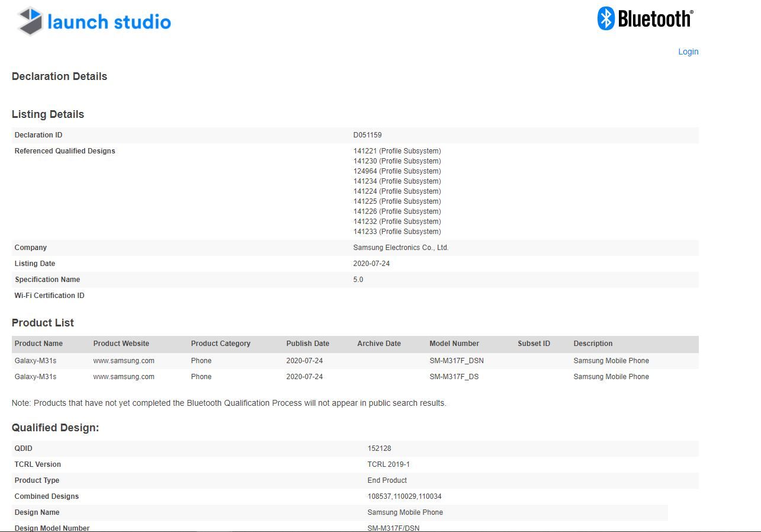Screen dimensions: 761x532
Task: Select referenced design 141221 (Profile Subsystem)
Action: tap(397, 151)
